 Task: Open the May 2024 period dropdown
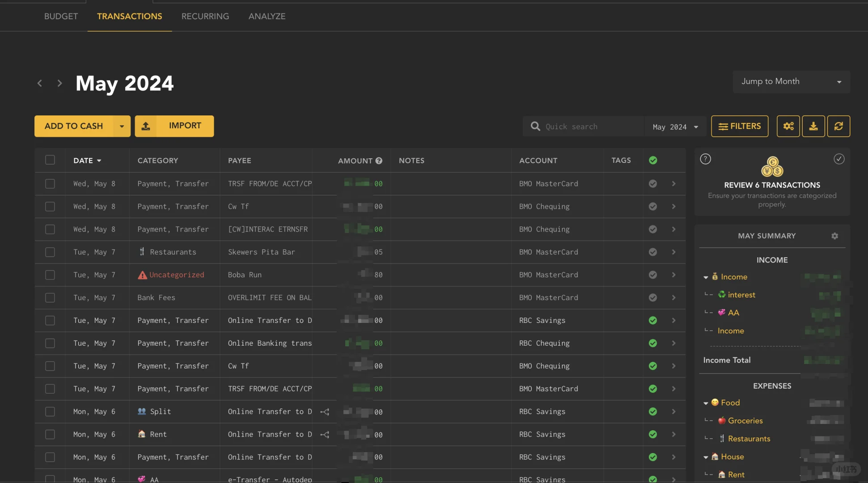click(x=675, y=127)
